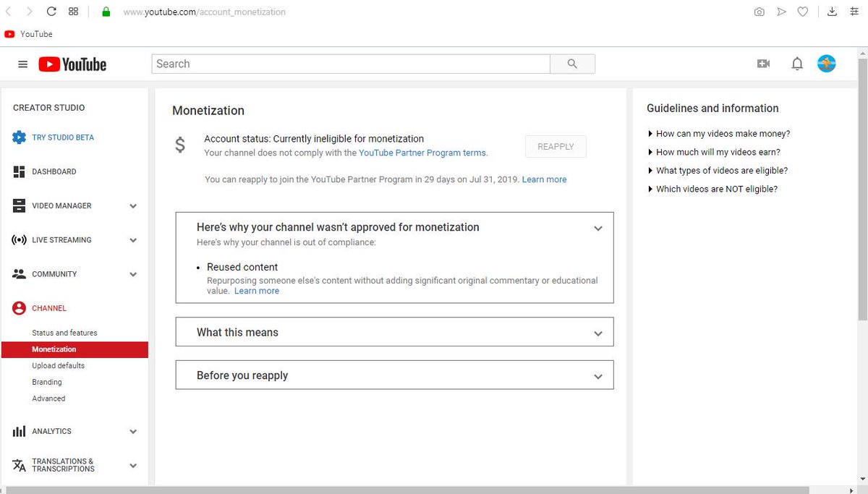Click the disabled REAPPLY button
The height and width of the screenshot is (494, 868).
[x=556, y=146]
